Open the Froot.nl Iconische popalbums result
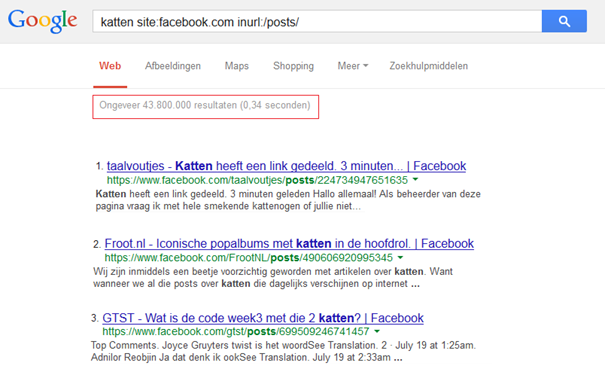The width and height of the screenshot is (605, 369). [x=289, y=244]
